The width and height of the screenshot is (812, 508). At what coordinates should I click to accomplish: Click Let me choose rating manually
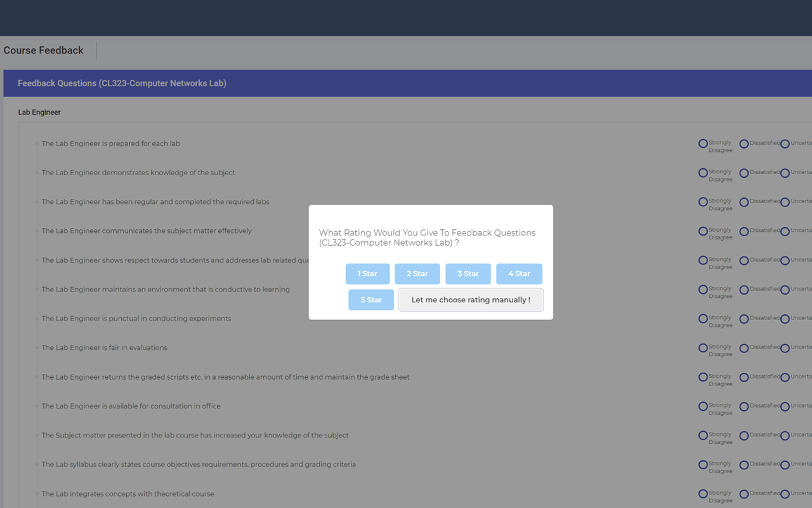471,300
